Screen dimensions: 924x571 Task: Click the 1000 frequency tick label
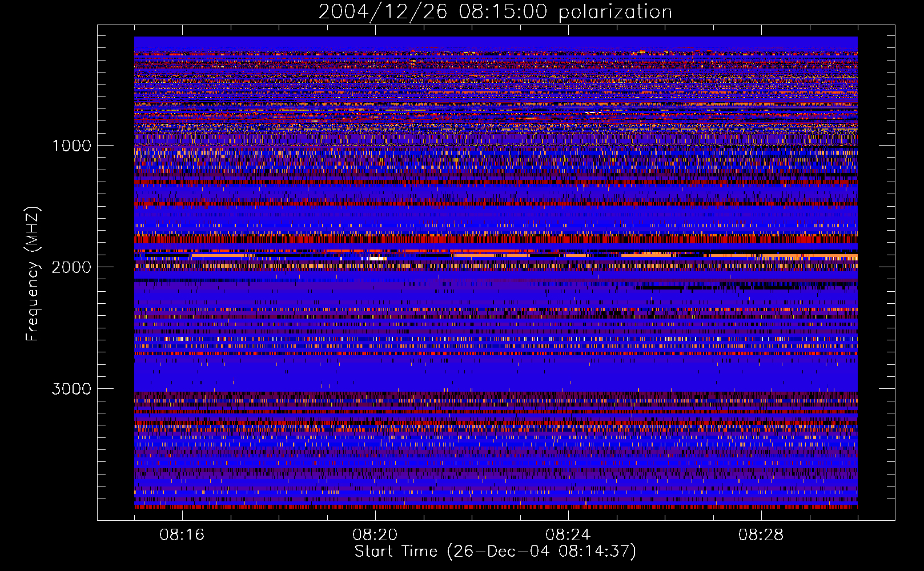tap(71, 146)
